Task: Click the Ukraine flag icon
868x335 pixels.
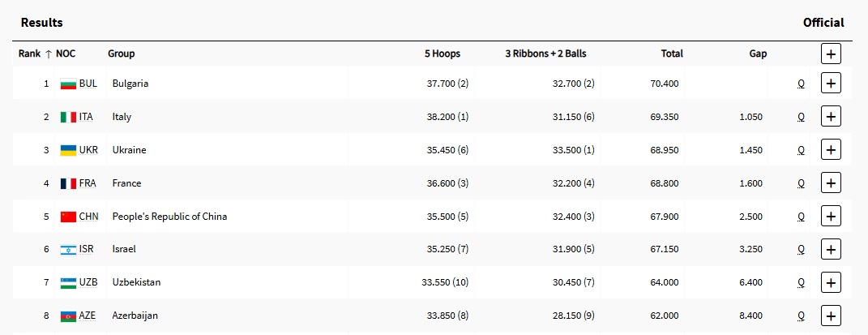Action: point(68,150)
